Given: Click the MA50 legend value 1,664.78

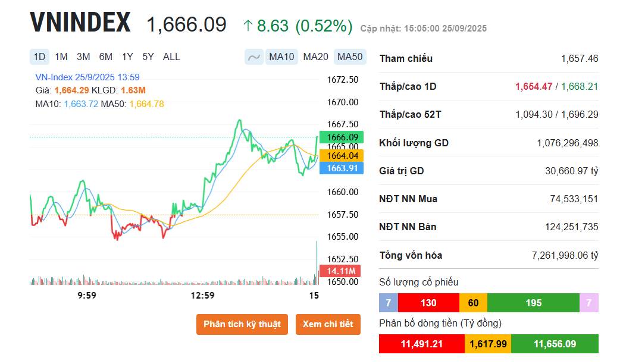Looking at the screenshot, I should tap(146, 104).
